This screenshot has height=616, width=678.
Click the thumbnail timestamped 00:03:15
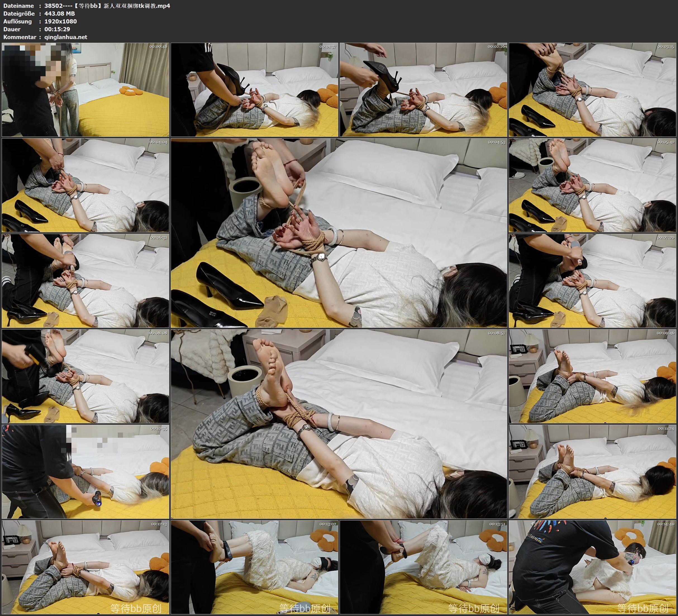593,90
